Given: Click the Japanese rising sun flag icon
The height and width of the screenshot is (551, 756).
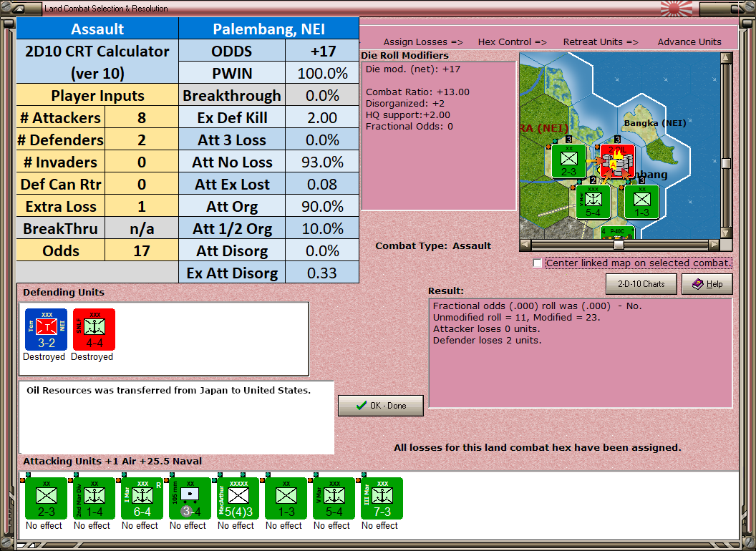Looking at the screenshot, I should (x=676, y=8).
